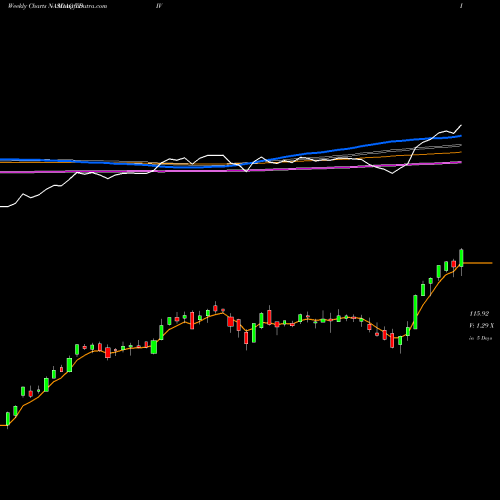500x500 pixels.
Task: Click the large green breakout candle mid-rally
Action: 415,312
